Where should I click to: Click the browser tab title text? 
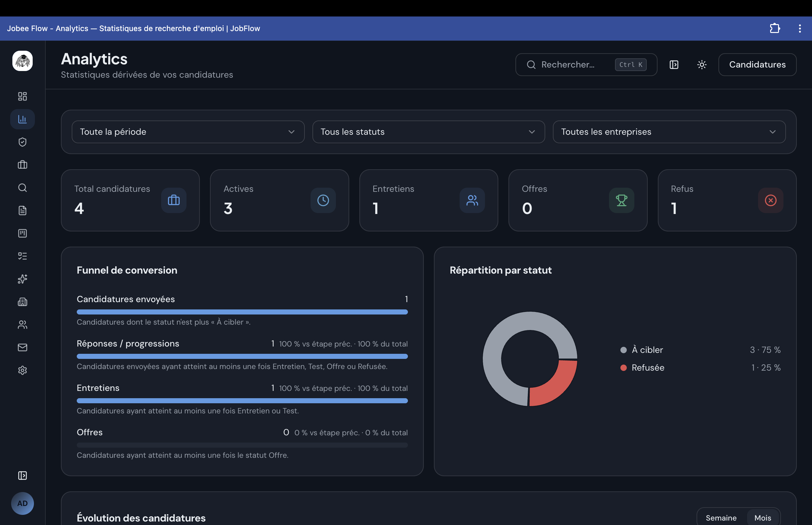[133, 29]
